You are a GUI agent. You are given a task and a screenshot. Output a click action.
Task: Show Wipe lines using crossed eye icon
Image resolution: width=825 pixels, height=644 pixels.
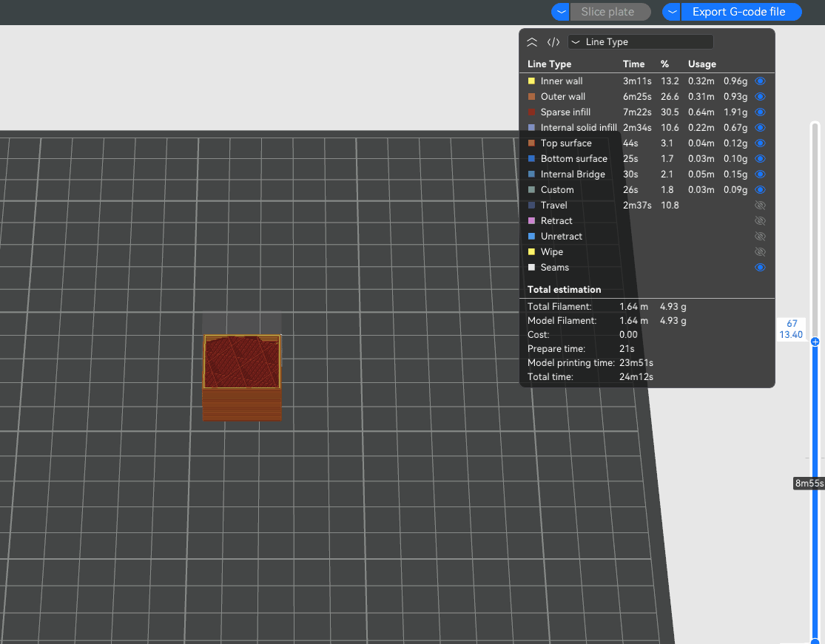pyautogui.click(x=760, y=252)
